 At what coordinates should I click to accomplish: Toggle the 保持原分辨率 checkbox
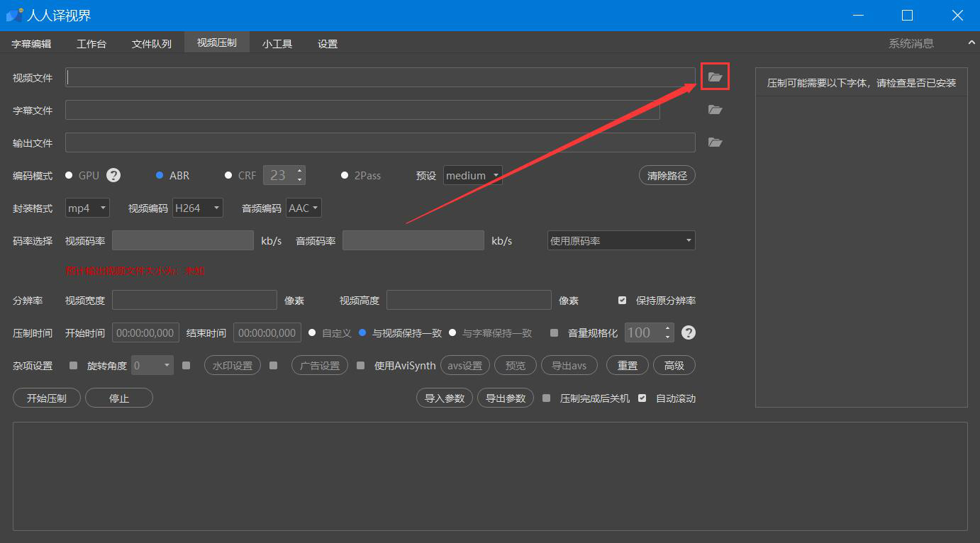(622, 301)
